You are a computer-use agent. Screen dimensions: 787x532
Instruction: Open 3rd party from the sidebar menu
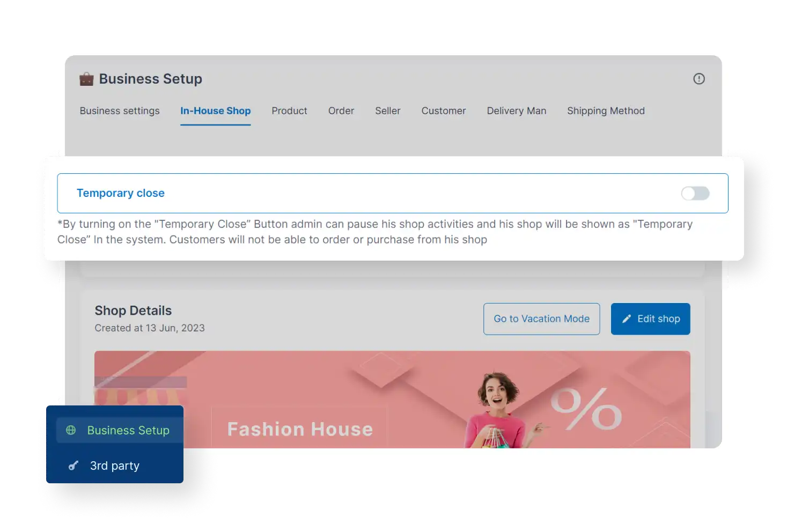(x=114, y=465)
